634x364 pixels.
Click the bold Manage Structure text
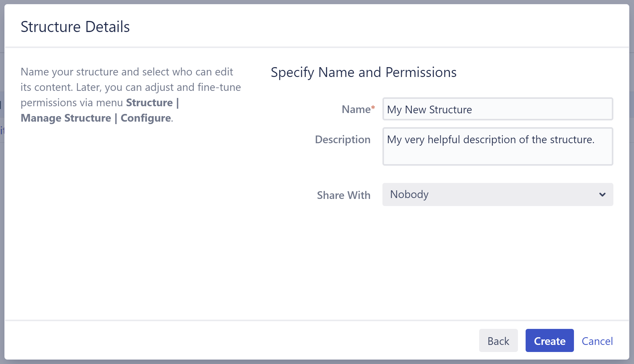pos(66,118)
